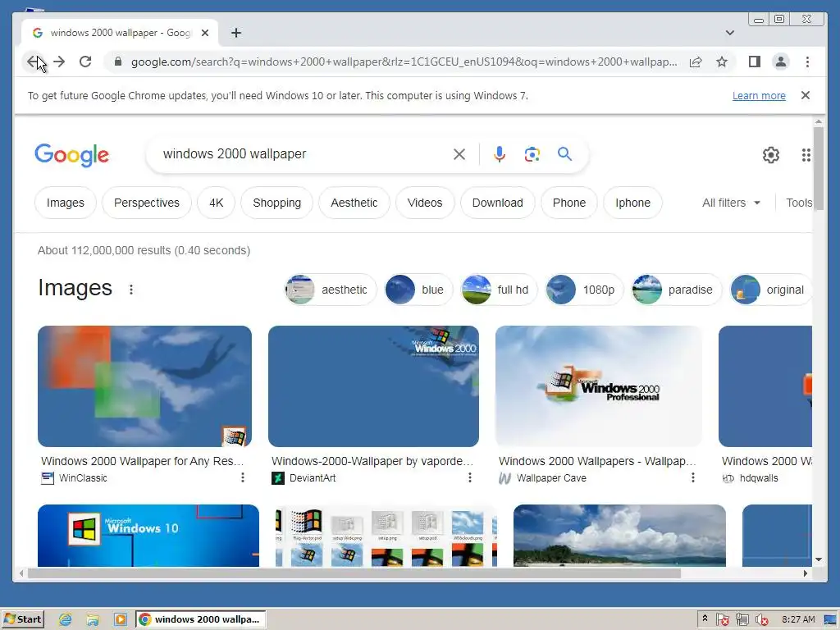This screenshot has width=840, height=630.
Task: Open Windows Explorer folder from taskbar
Action: [x=93, y=620]
